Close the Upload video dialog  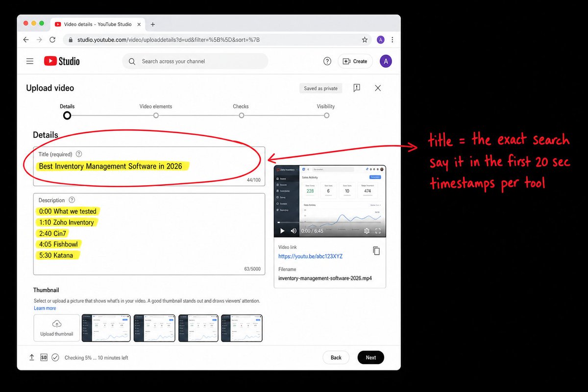[378, 88]
